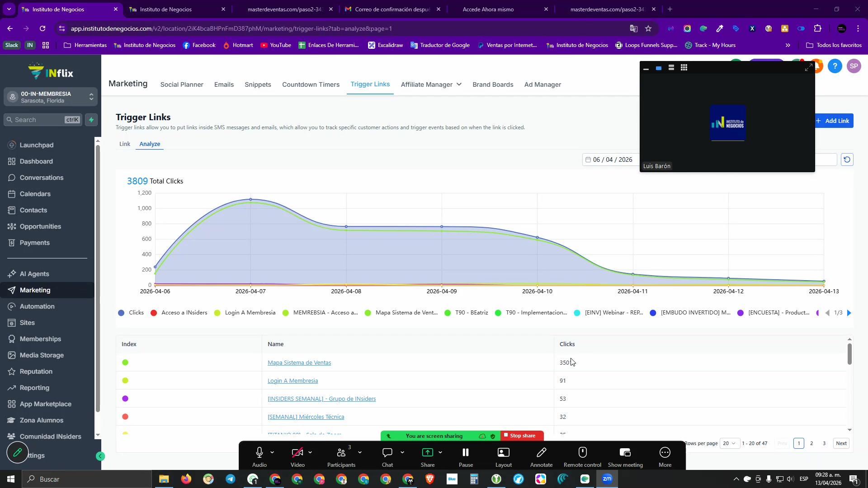Click the start date input field

(x=612, y=160)
